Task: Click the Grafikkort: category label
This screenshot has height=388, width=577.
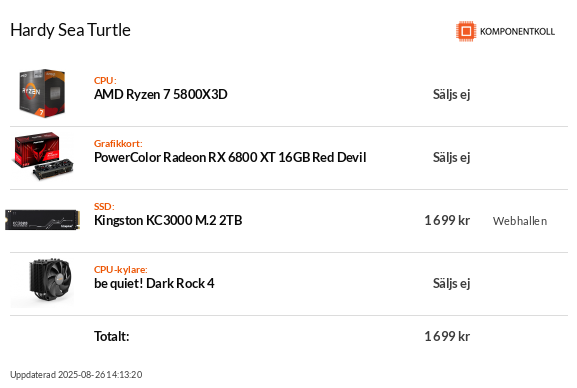Action: coord(118,144)
